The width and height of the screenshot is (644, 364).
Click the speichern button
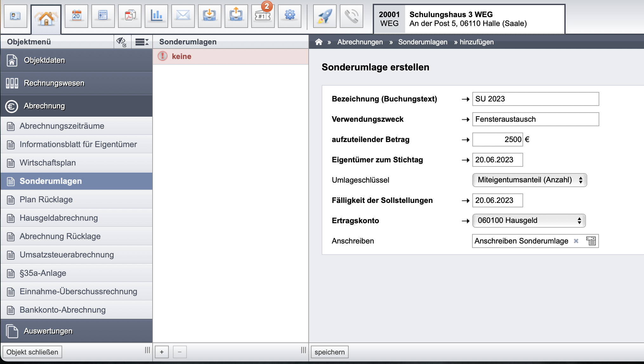[330, 352]
